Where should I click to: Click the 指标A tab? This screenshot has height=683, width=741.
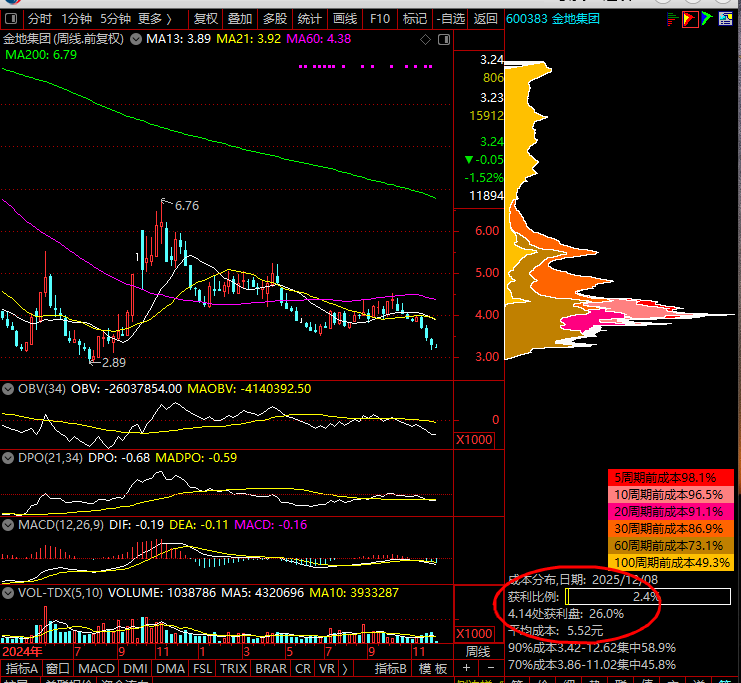(x=22, y=669)
